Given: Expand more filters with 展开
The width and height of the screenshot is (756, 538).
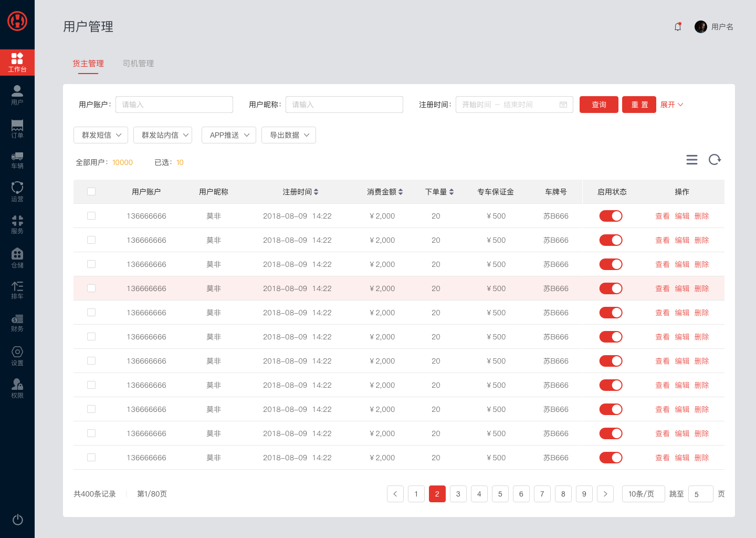Looking at the screenshot, I should point(672,105).
